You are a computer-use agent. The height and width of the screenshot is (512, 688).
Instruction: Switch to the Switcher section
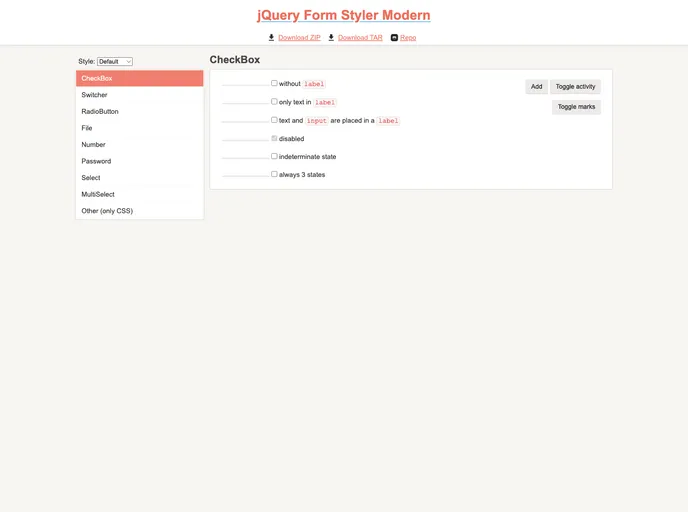[x=140, y=95]
